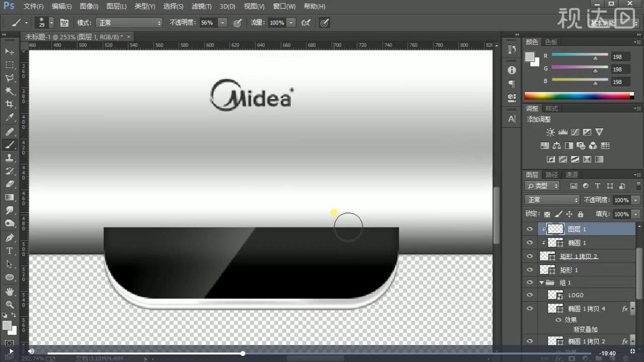This screenshot has width=644, height=362.
Task: Open the layer fill 100% dropdown
Action: pyautogui.click(x=636, y=214)
